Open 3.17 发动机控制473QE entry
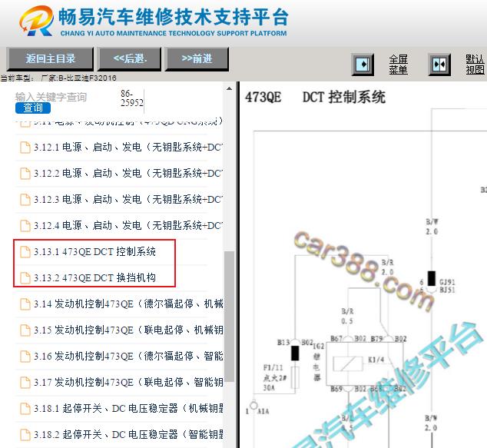Image resolution: width=487 pixels, height=448 pixels. [x=128, y=382]
